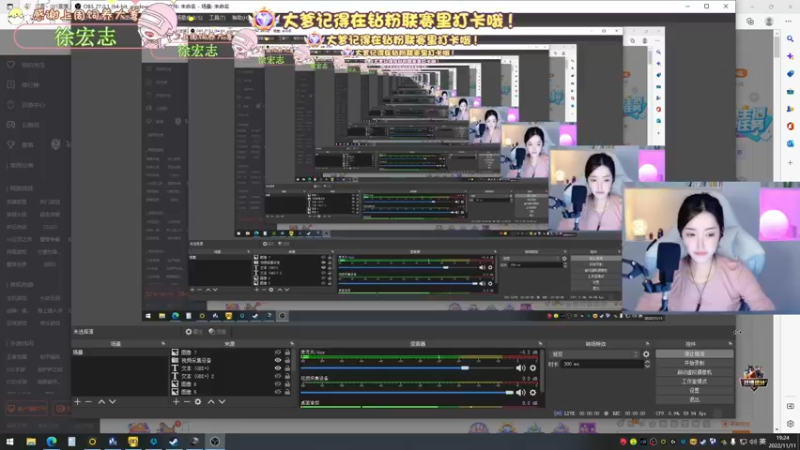Screen dimensions: 800x450
Task: Lock the 视频采集设备 source
Action: pyautogui.click(x=287, y=360)
